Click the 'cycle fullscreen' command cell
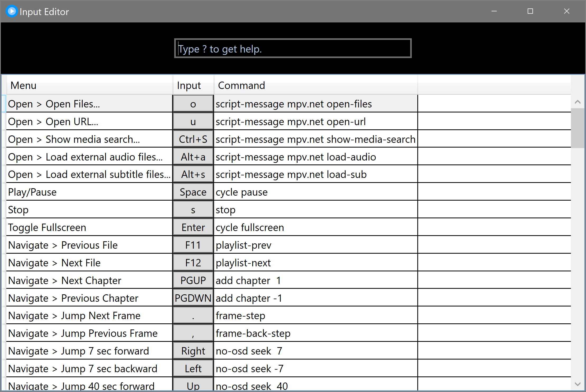The image size is (586, 392). coord(316,227)
